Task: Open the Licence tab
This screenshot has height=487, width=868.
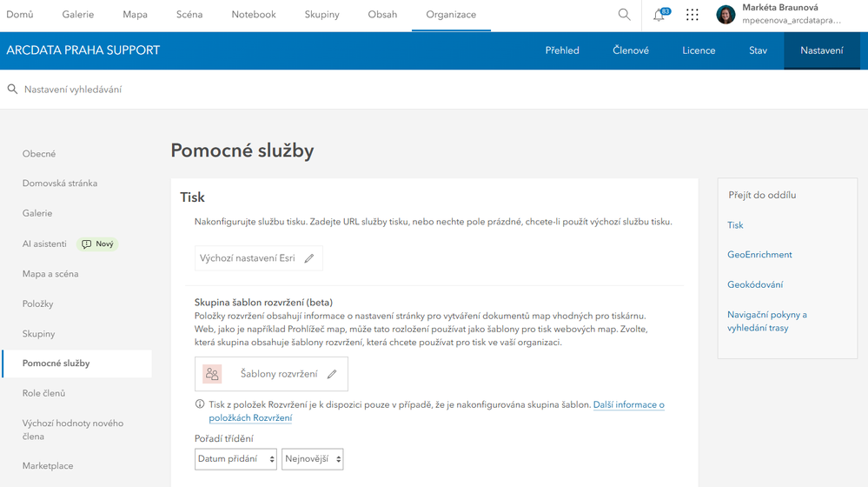Action: (x=699, y=50)
